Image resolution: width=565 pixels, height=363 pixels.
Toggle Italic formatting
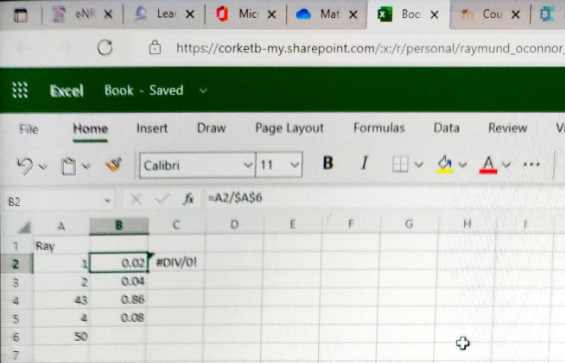click(364, 163)
